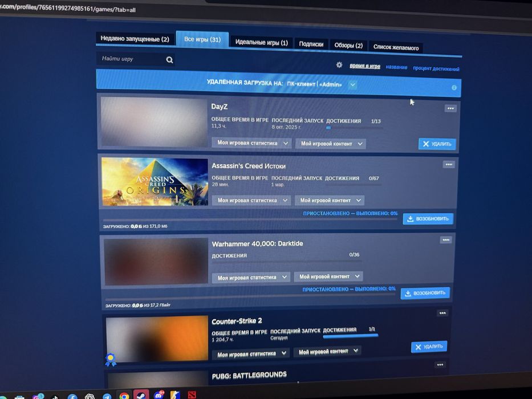Switch to the Список желаемого tab
Image resolution: width=532 pixels, height=399 pixels.
(396, 47)
